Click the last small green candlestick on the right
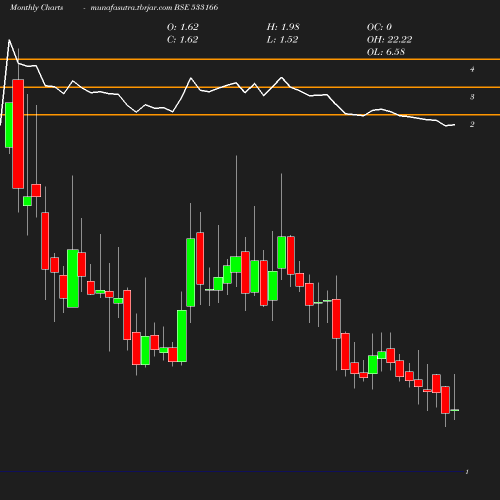This screenshot has height=500, width=500. click(454, 410)
